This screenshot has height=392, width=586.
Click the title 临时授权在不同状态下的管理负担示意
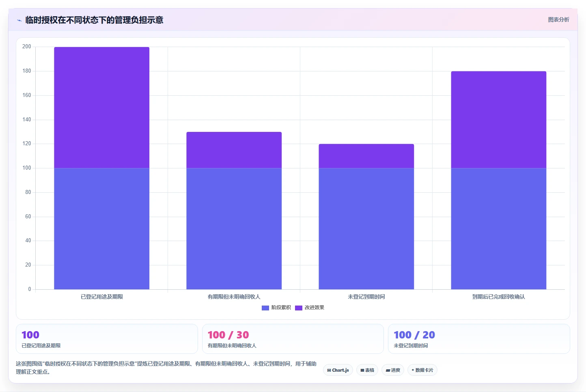pyautogui.click(x=94, y=20)
